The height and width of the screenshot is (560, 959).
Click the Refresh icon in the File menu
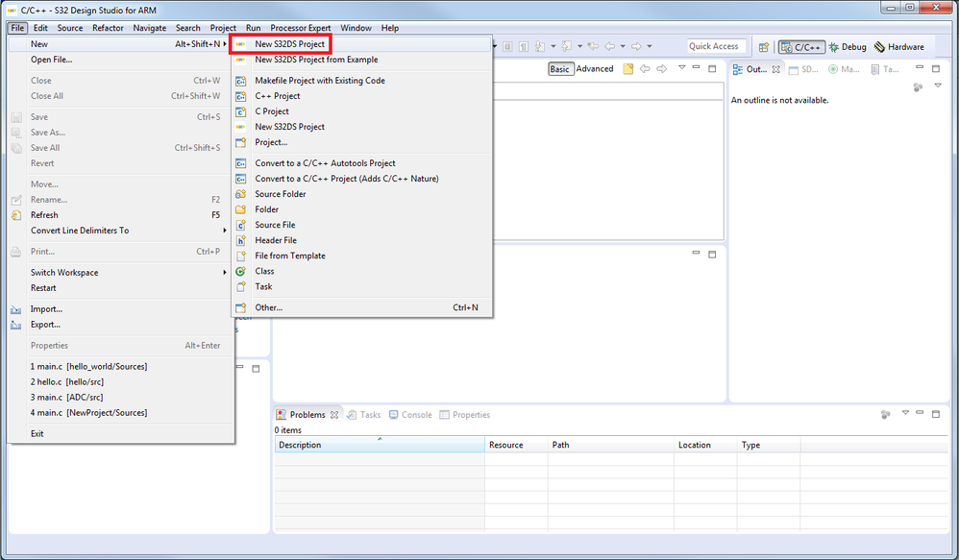pos(16,215)
